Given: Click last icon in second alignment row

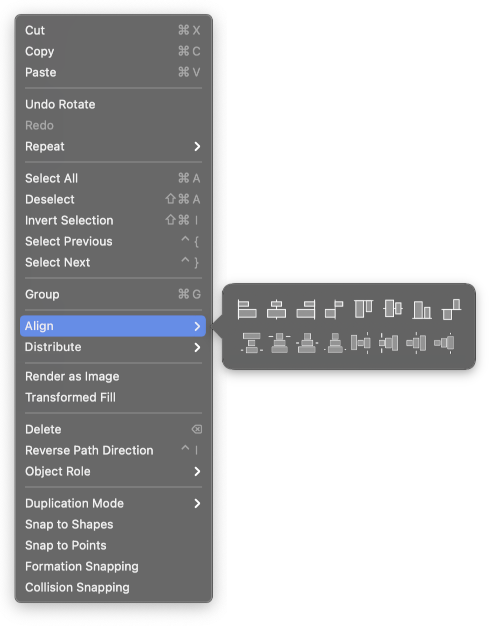Looking at the screenshot, I should pyautogui.click(x=444, y=343).
